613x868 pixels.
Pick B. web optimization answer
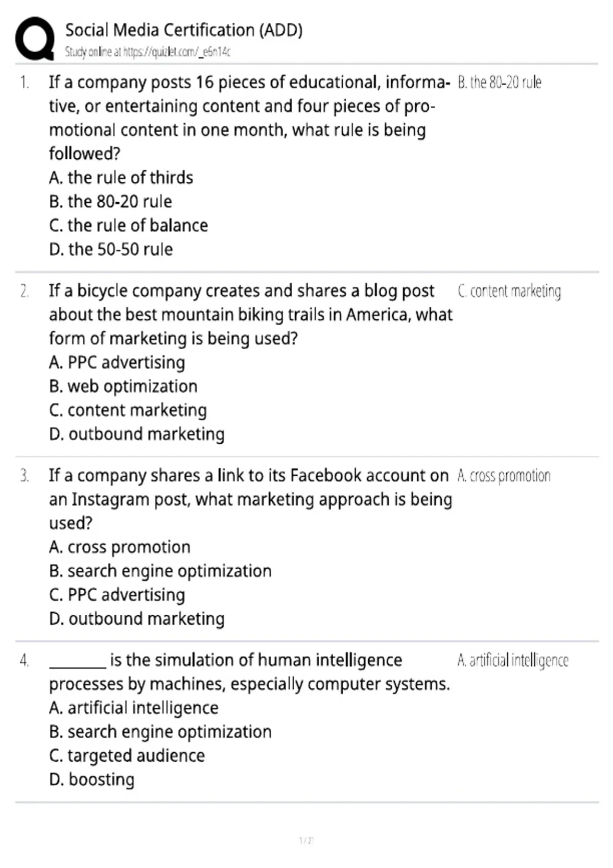[123, 386]
